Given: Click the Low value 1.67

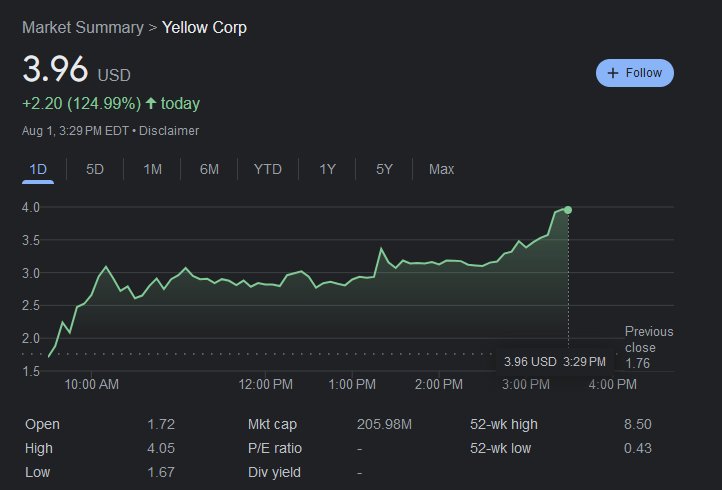Looking at the screenshot, I should coord(161,472).
